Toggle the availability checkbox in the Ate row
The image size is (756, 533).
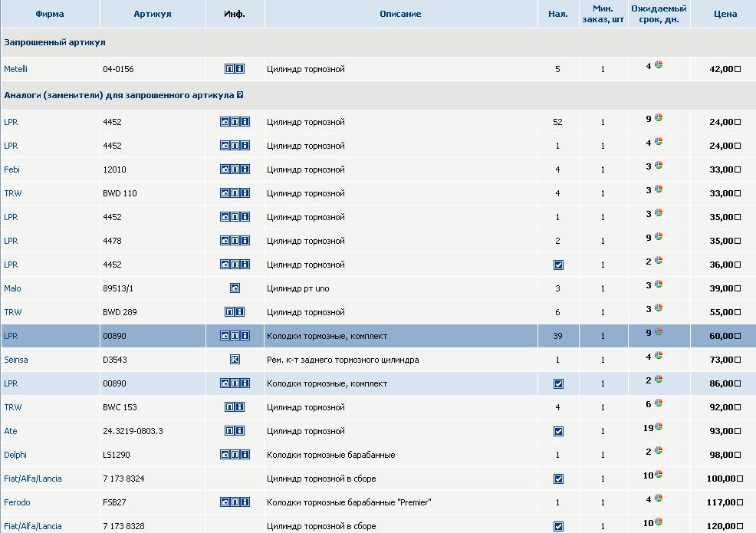pos(558,431)
